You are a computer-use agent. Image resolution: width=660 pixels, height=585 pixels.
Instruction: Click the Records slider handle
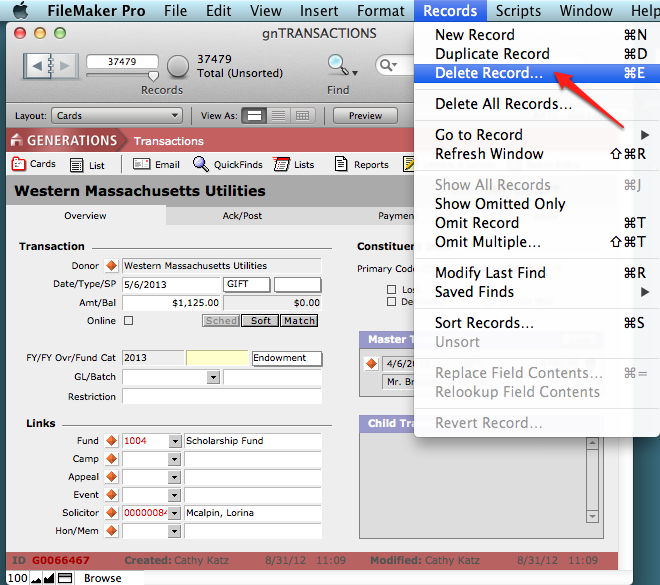coord(153,75)
